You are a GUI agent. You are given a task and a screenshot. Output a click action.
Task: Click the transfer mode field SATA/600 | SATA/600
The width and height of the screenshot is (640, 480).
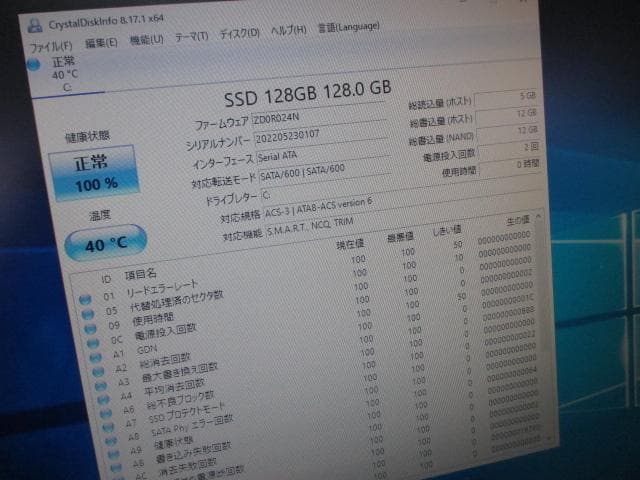coord(324,172)
